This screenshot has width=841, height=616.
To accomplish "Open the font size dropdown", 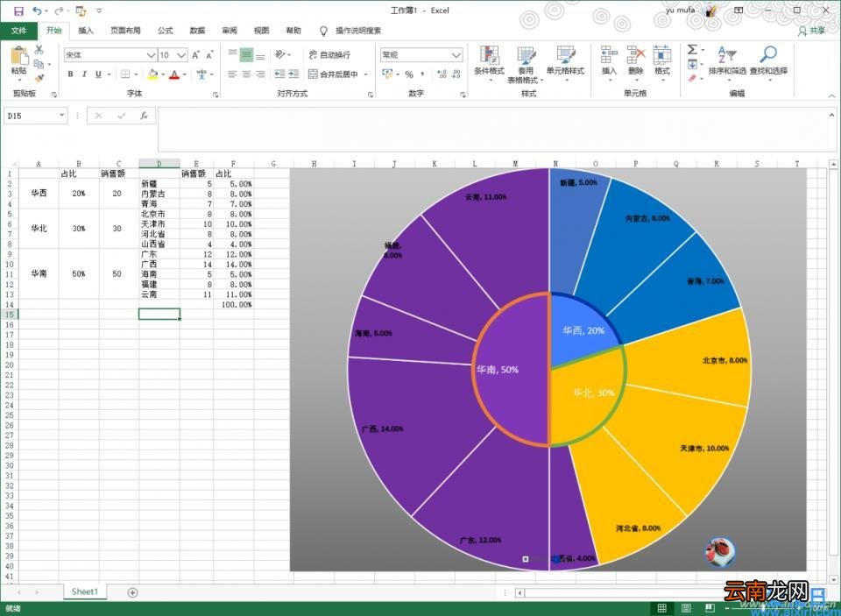I will pyautogui.click(x=181, y=54).
